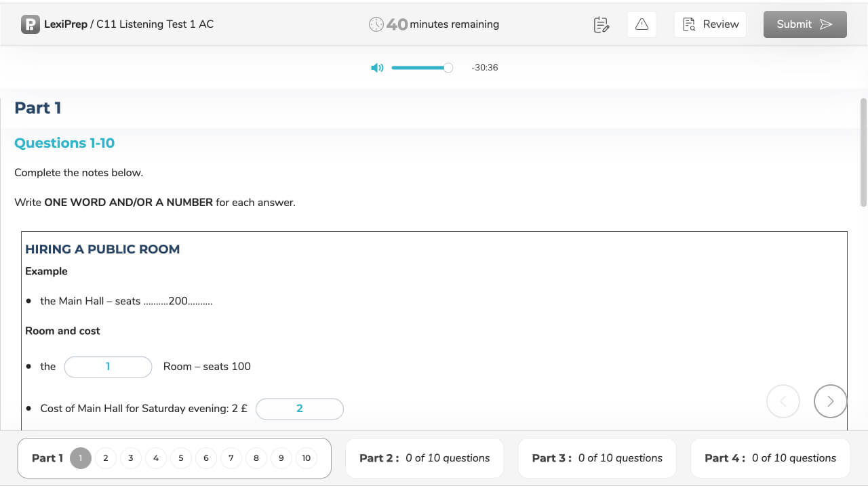Click the clock icon beside minutes remaining
The height and width of the screenshot is (488, 868).
377,24
